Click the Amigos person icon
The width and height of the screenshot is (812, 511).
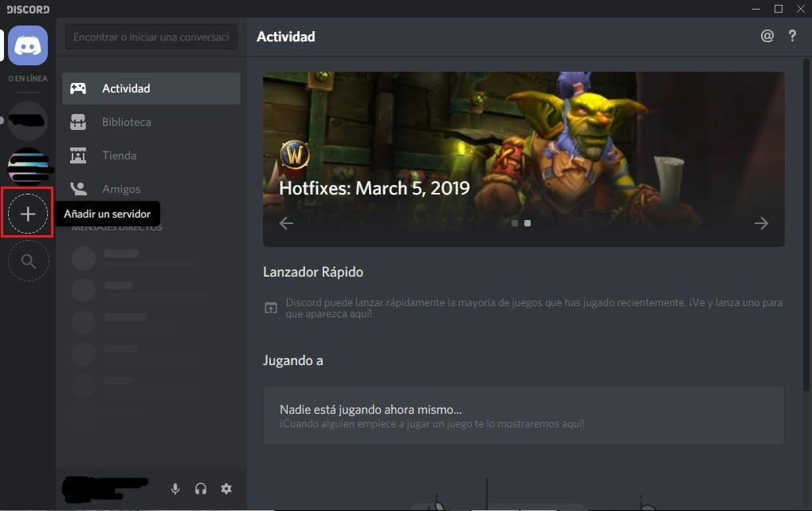coord(78,189)
